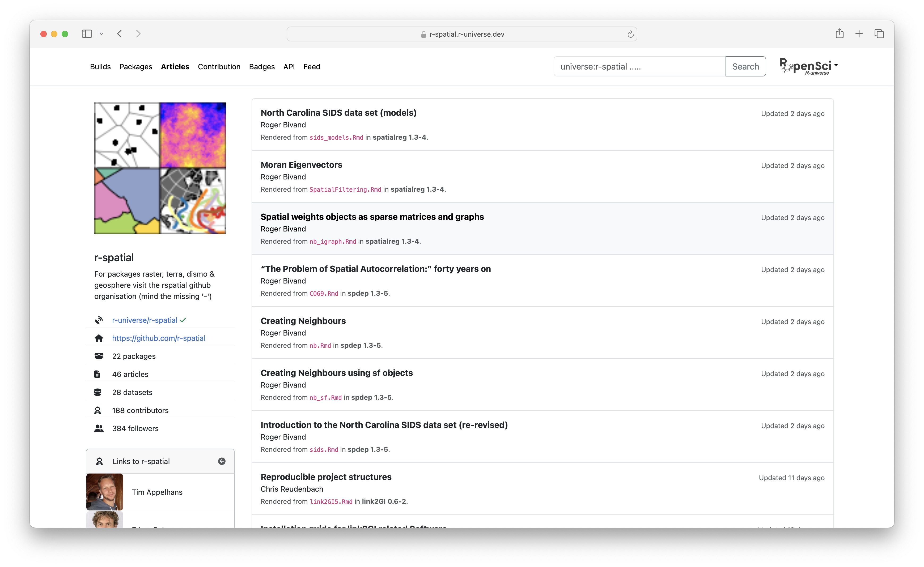Open the sidebar chevron dropdown near traffic lights

tap(101, 34)
